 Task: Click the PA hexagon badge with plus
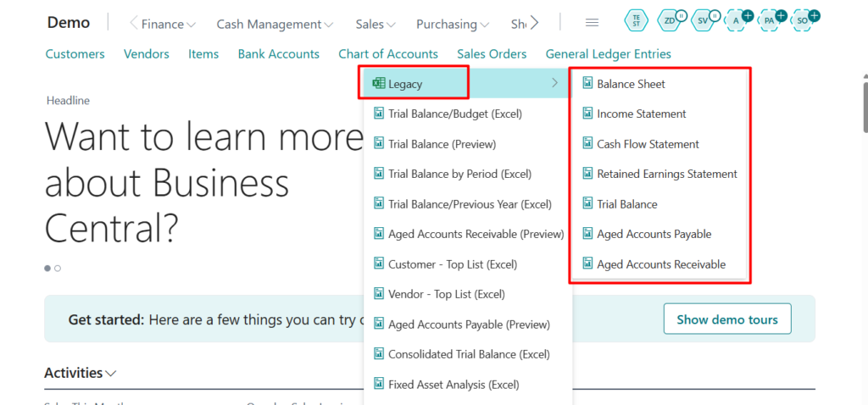click(x=770, y=21)
